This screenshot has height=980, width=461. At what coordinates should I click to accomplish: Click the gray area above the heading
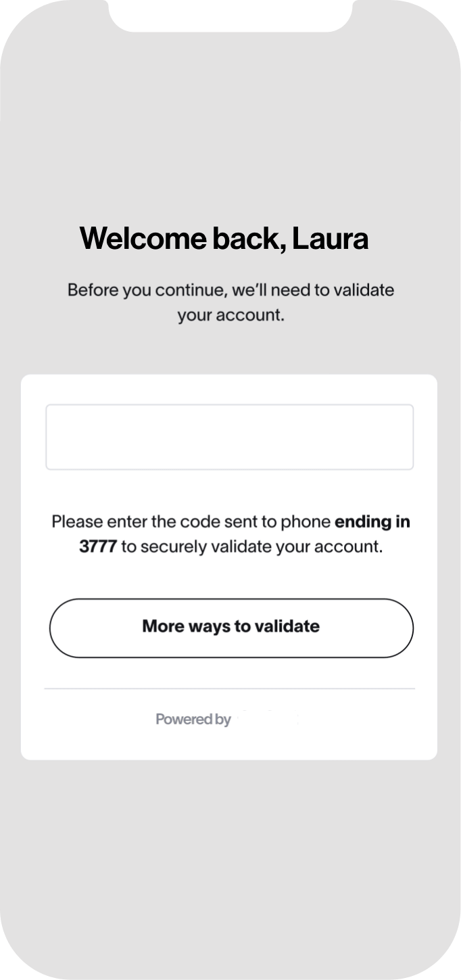click(229, 129)
